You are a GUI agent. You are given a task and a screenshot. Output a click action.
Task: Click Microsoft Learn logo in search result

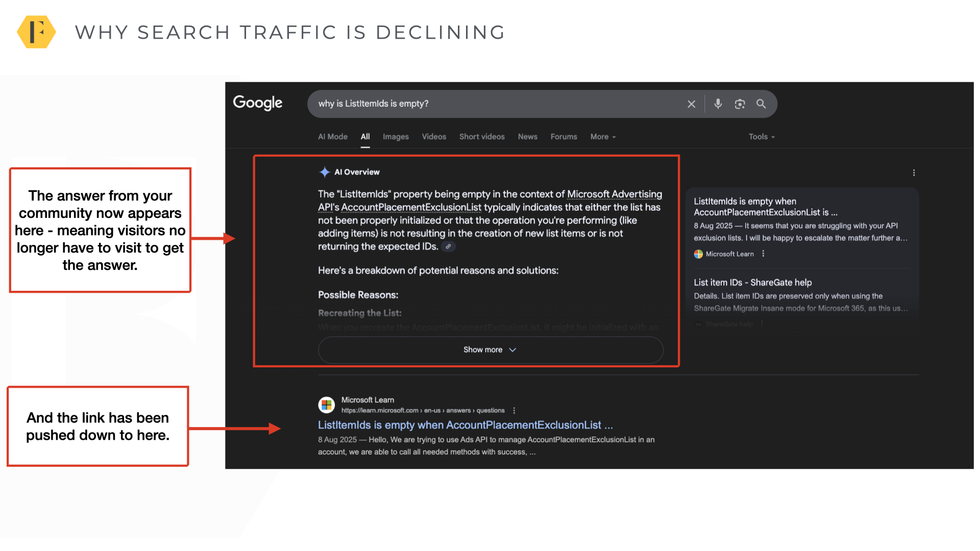tap(327, 405)
